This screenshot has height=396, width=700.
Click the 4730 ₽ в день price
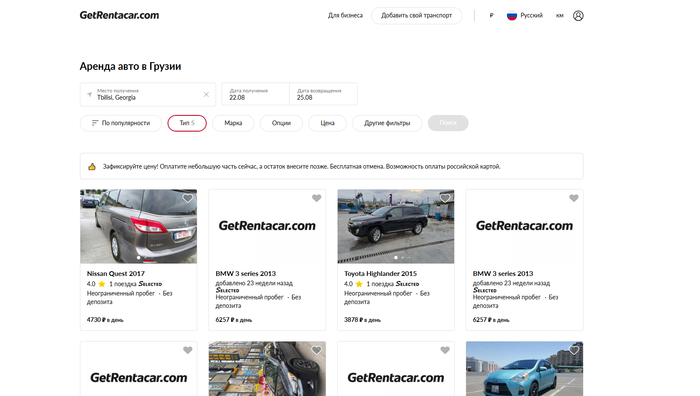click(x=105, y=320)
